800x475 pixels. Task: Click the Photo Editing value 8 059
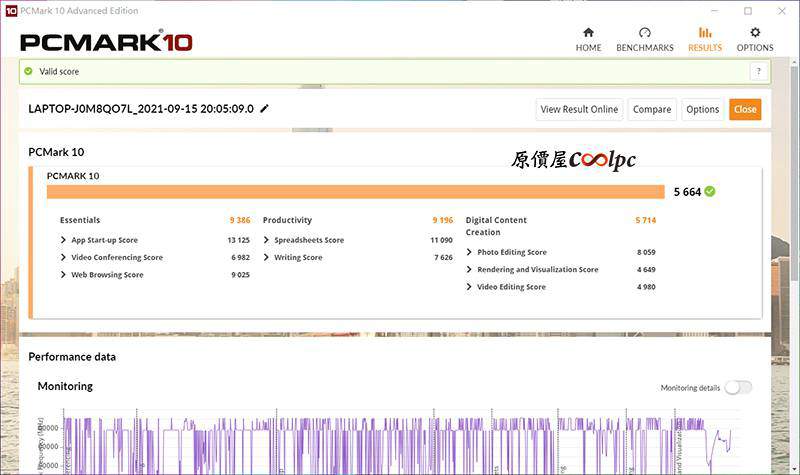point(646,252)
